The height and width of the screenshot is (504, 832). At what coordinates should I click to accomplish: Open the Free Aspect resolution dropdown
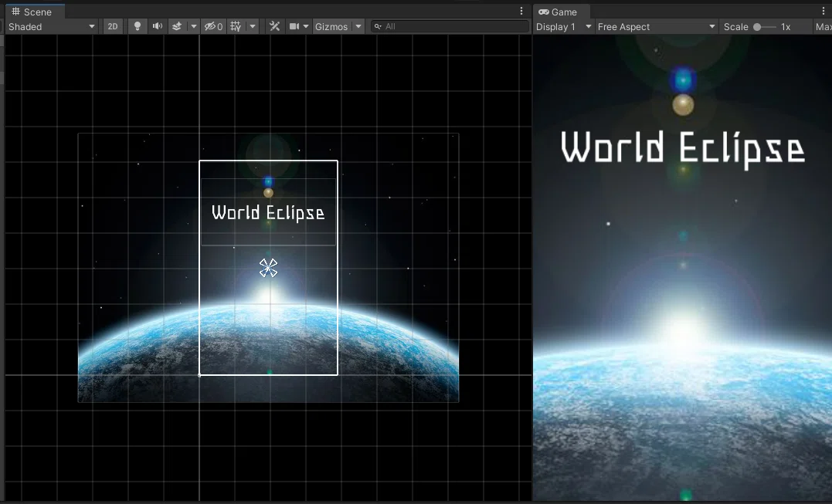657,26
